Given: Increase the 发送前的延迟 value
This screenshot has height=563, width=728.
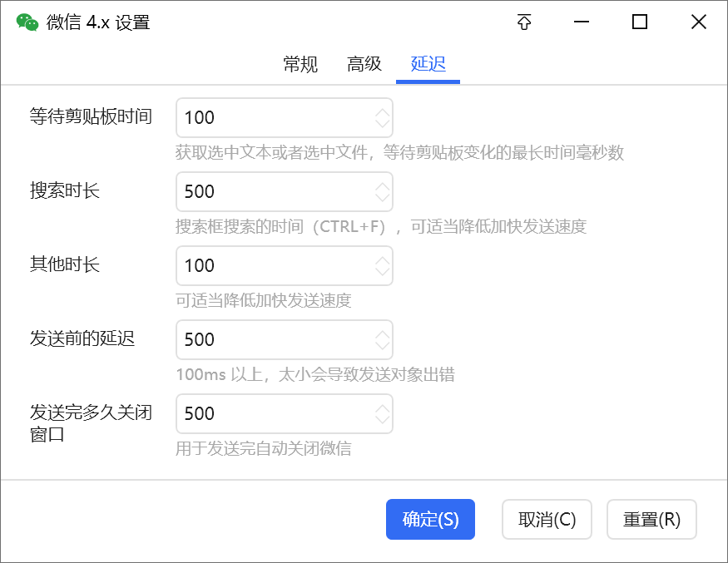Looking at the screenshot, I should tap(382, 334).
